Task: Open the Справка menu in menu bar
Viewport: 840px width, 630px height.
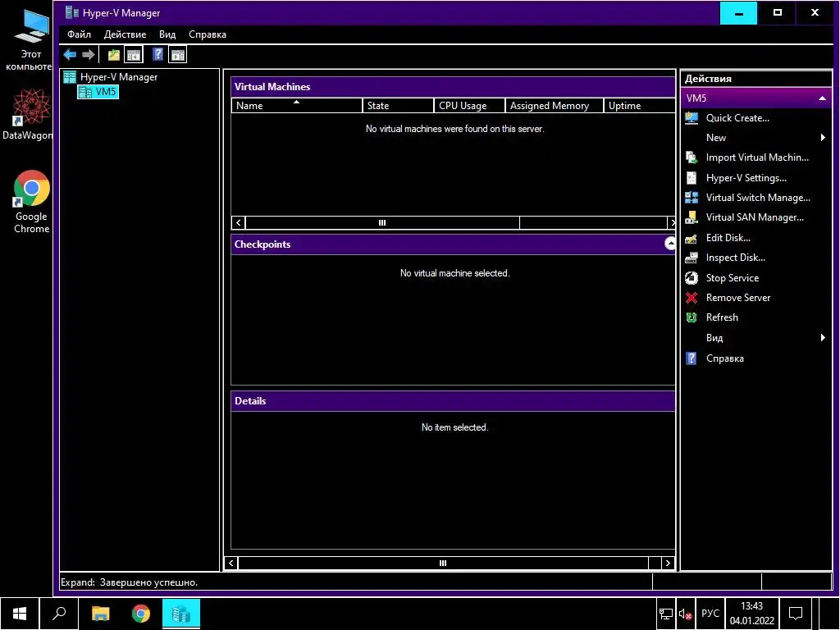Action: tap(208, 34)
